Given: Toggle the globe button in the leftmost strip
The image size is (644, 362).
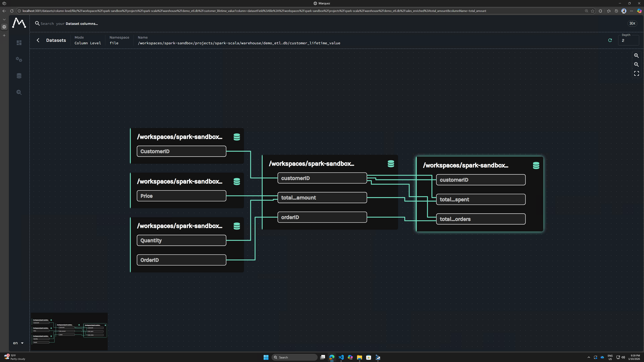Looking at the screenshot, I should [x=4, y=27].
